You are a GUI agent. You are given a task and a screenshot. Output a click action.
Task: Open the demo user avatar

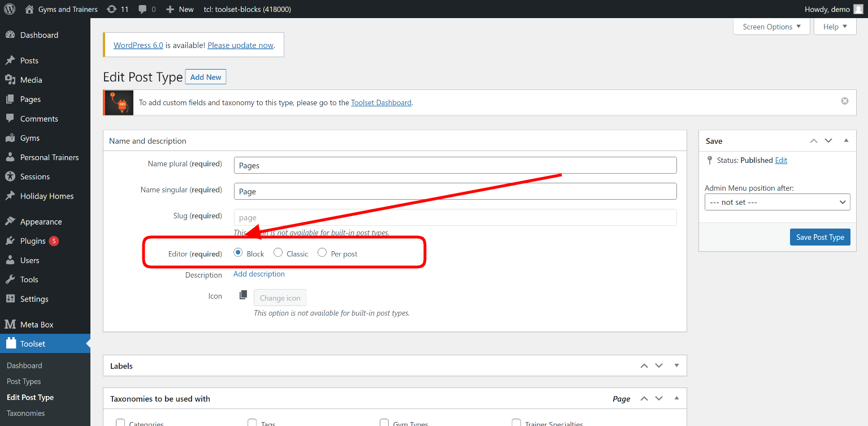point(858,9)
